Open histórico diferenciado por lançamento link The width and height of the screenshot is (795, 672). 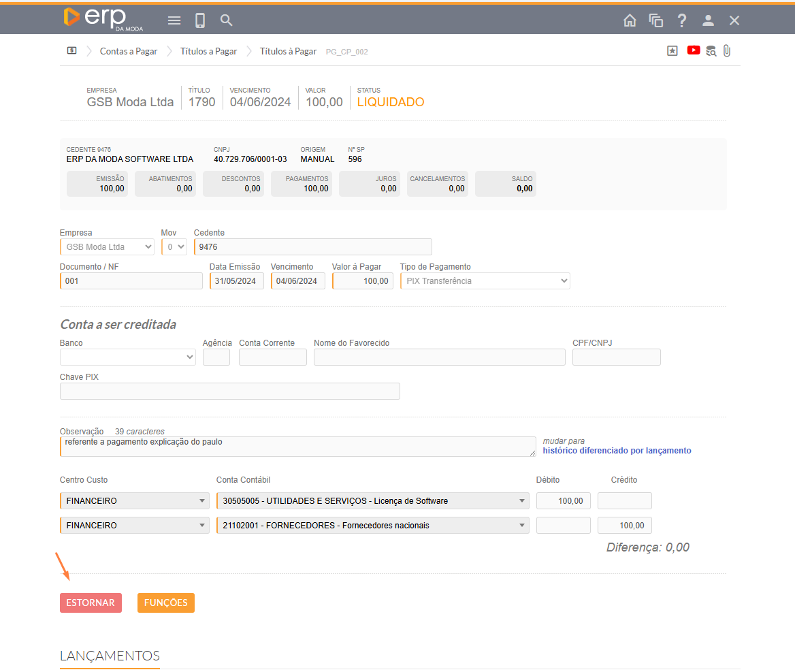point(617,451)
